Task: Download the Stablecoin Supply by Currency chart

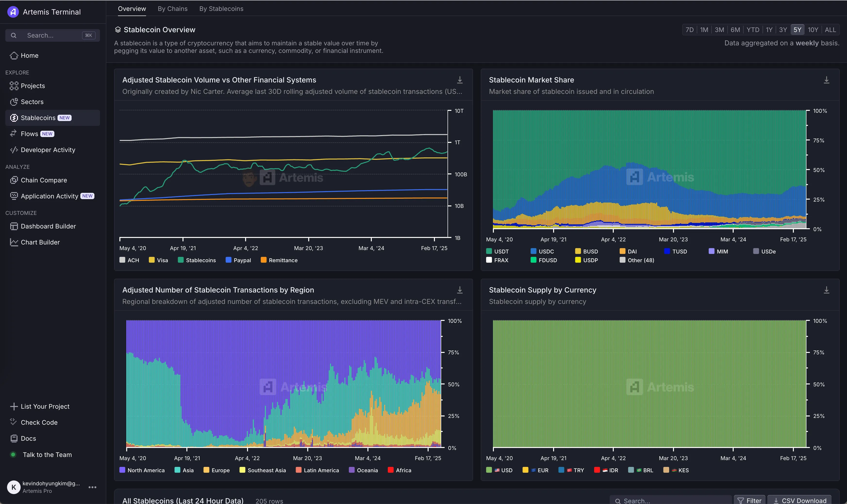Action: click(826, 290)
